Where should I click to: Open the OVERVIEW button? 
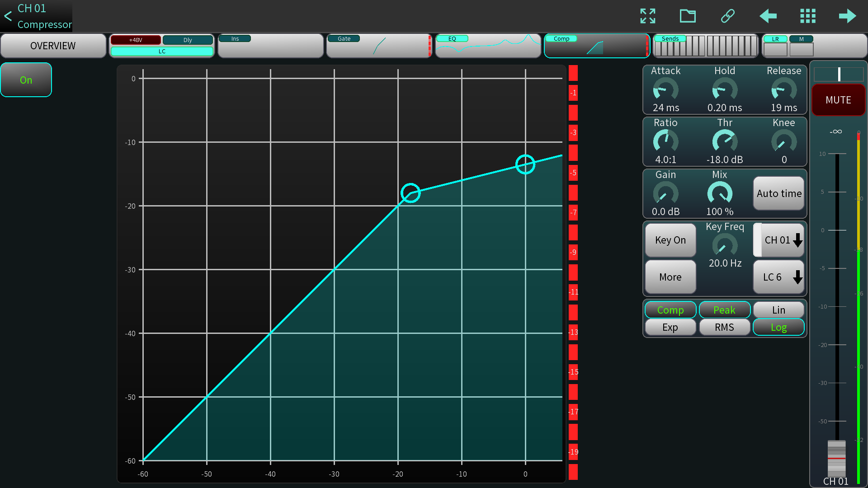click(x=53, y=46)
